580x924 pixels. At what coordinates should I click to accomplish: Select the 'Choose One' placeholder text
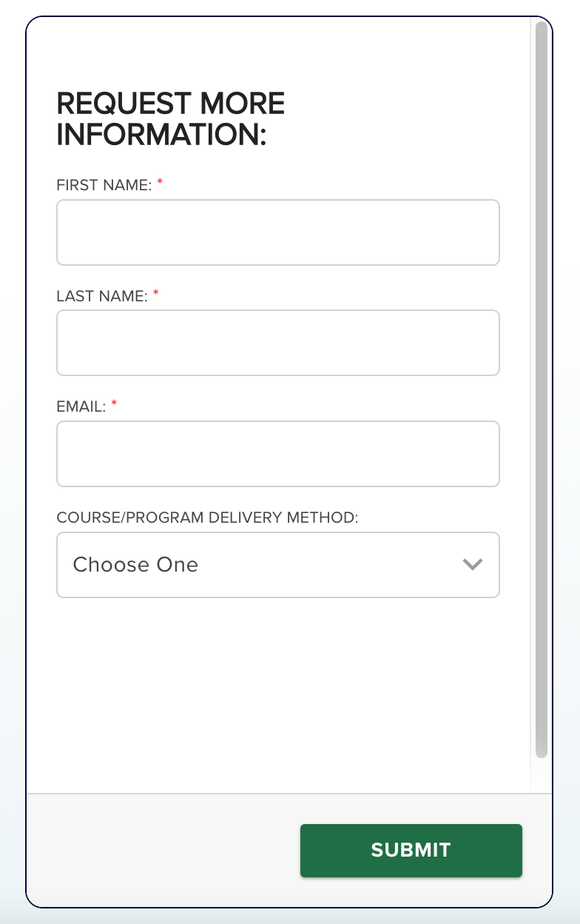tap(135, 565)
